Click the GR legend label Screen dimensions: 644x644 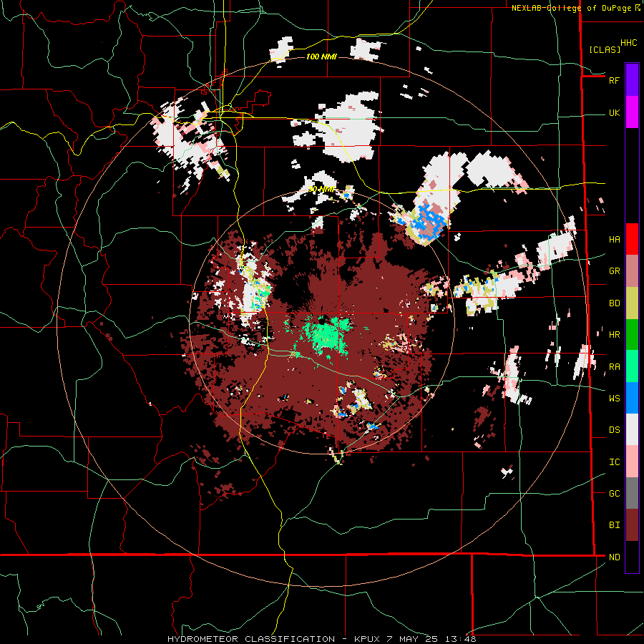click(x=614, y=271)
